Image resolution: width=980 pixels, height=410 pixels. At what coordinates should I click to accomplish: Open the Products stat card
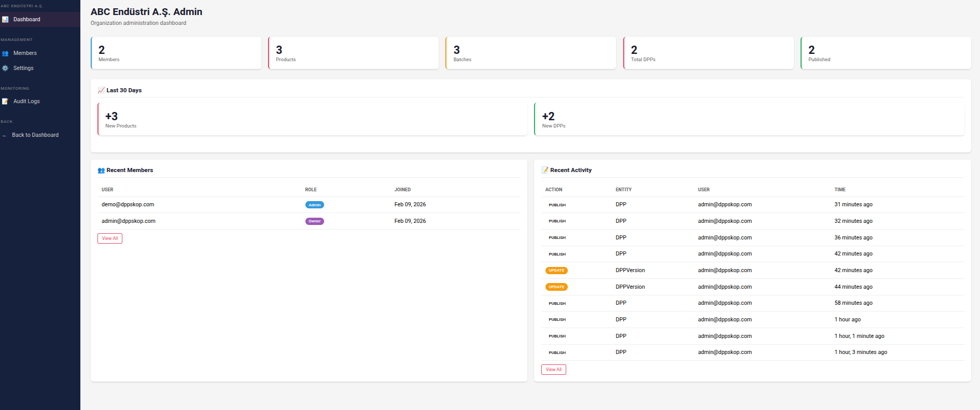point(354,53)
